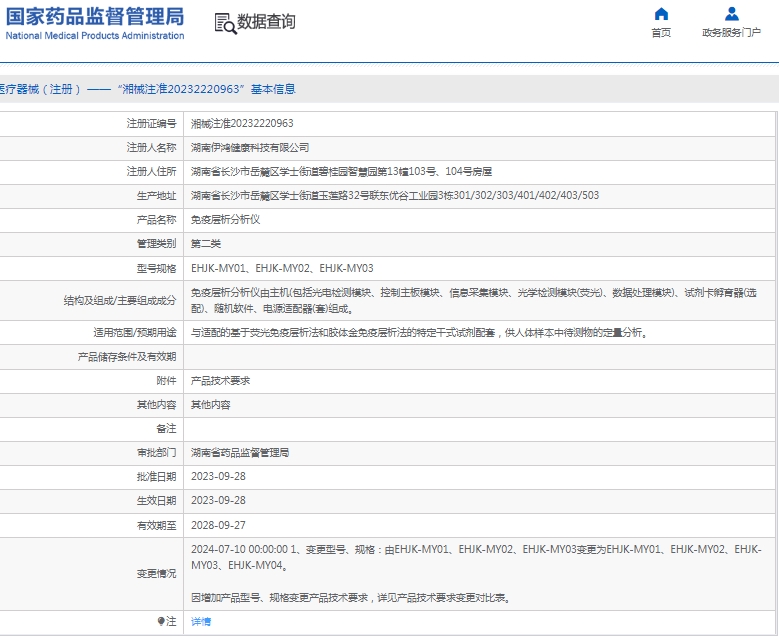Click expiry date 2028-09-27
The width and height of the screenshot is (779, 642).
219,525
